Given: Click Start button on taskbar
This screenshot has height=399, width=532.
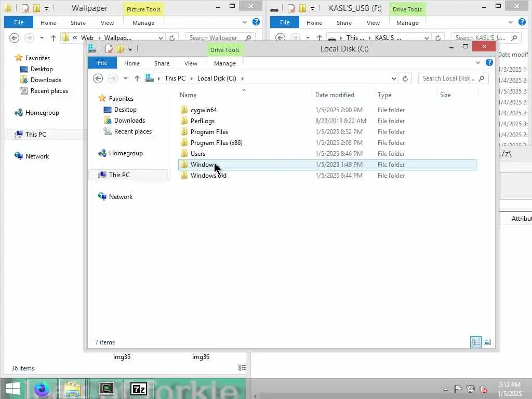Looking at the screenshot, I should click(13, 389).
